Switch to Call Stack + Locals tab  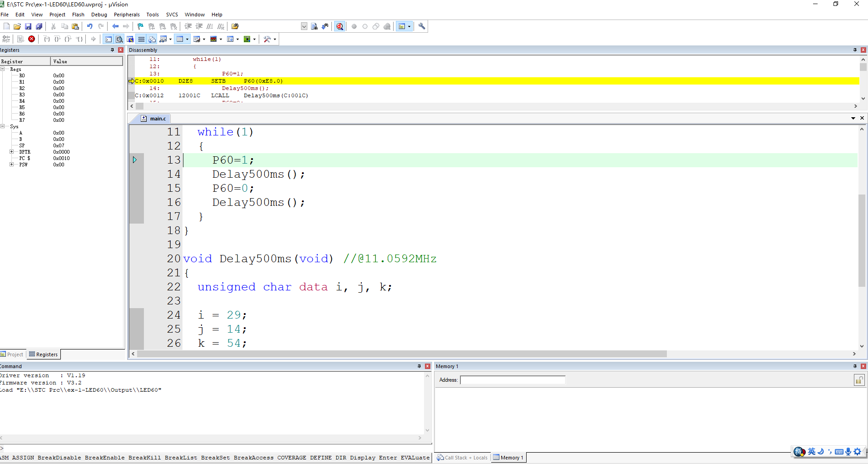pos(462,458)
